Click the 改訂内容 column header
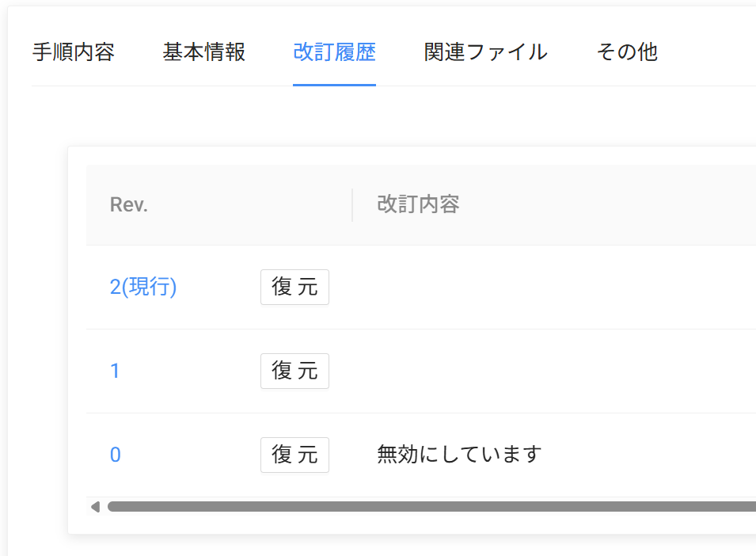The height and width of the screenshot is (556, 756). pyautogui.click(x=418, y=205)
